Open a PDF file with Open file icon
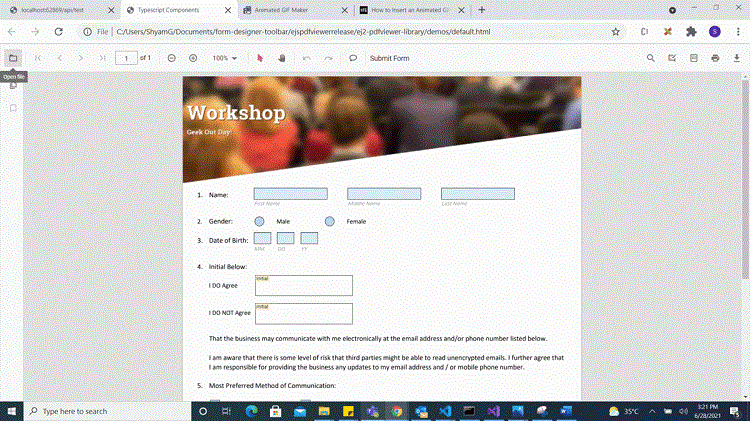 [x=13, y=58]
